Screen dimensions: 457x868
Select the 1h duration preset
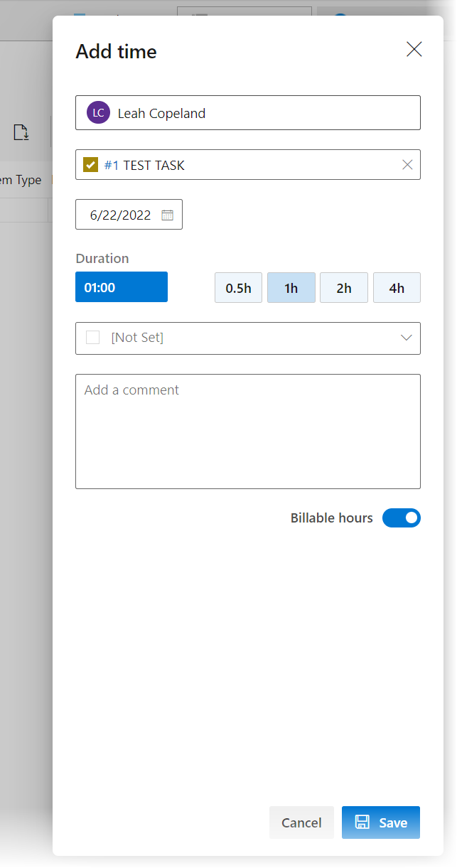point(291,288)
